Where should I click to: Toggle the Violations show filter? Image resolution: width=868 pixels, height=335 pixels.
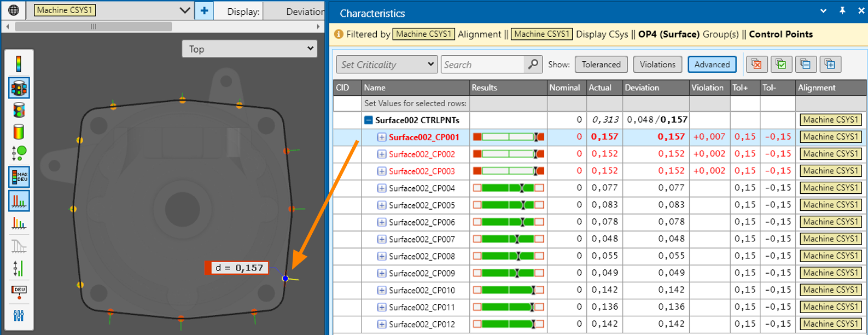point(657,65)
